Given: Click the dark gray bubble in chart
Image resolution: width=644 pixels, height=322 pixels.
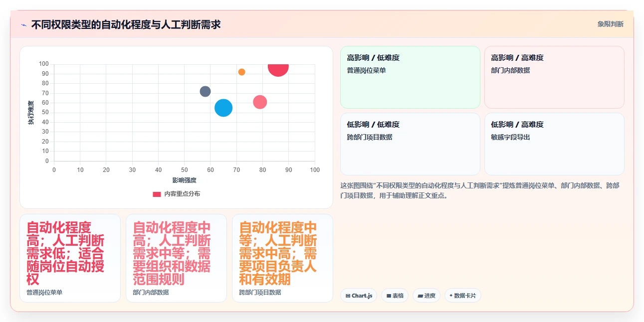Looking at the screenshot, I should tap(205, 91).
